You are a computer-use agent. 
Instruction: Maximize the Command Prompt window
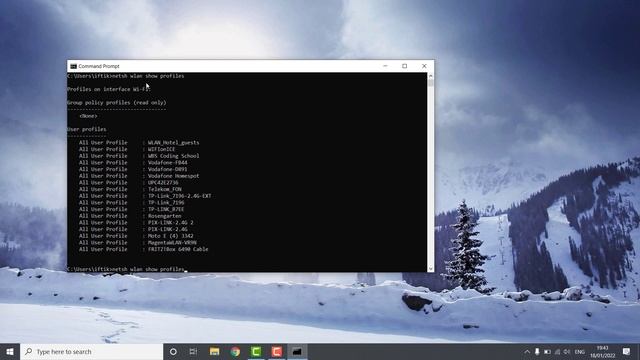(404, 66)
